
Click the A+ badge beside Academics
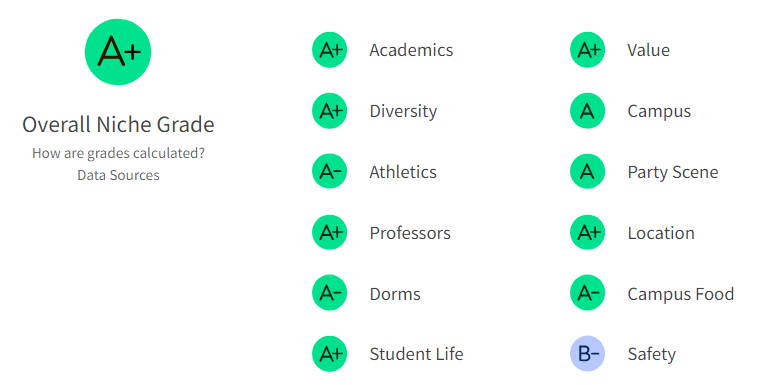tap(329, 50)
